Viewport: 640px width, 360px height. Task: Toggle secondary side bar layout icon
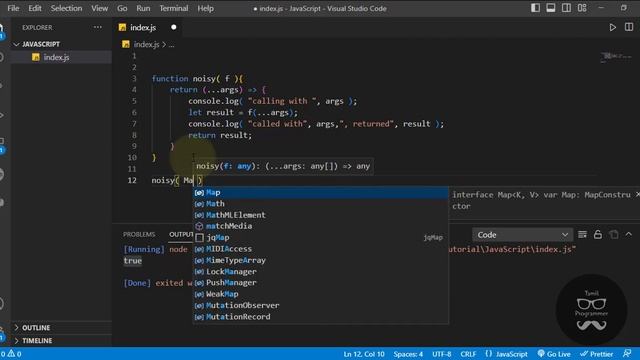(x=566, y=8)
